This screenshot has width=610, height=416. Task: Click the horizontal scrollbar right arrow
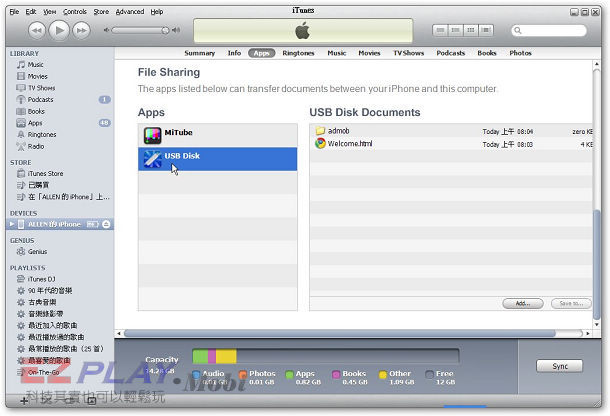click(588, 334)
